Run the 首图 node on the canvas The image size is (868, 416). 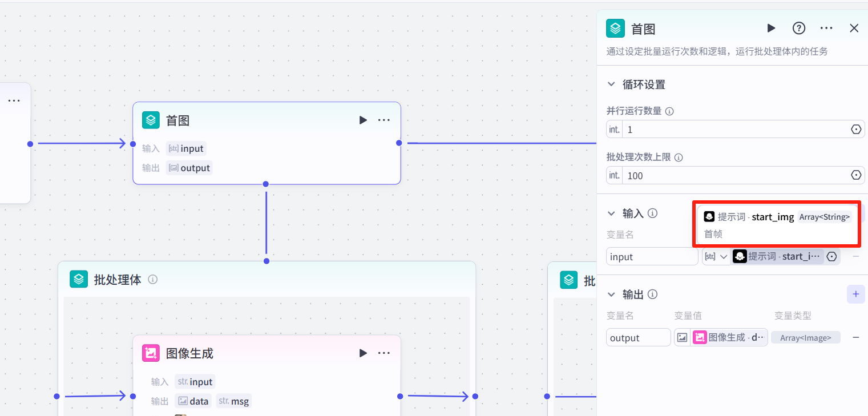363,120
